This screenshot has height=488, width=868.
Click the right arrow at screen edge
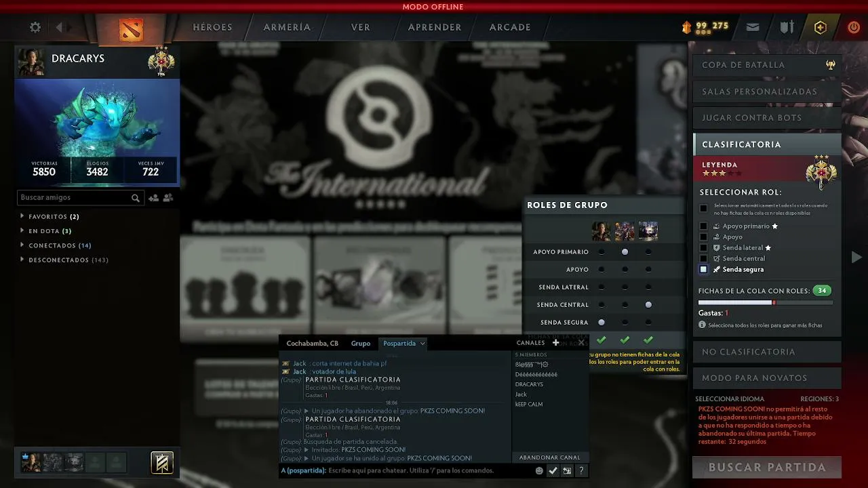[856, 258]
